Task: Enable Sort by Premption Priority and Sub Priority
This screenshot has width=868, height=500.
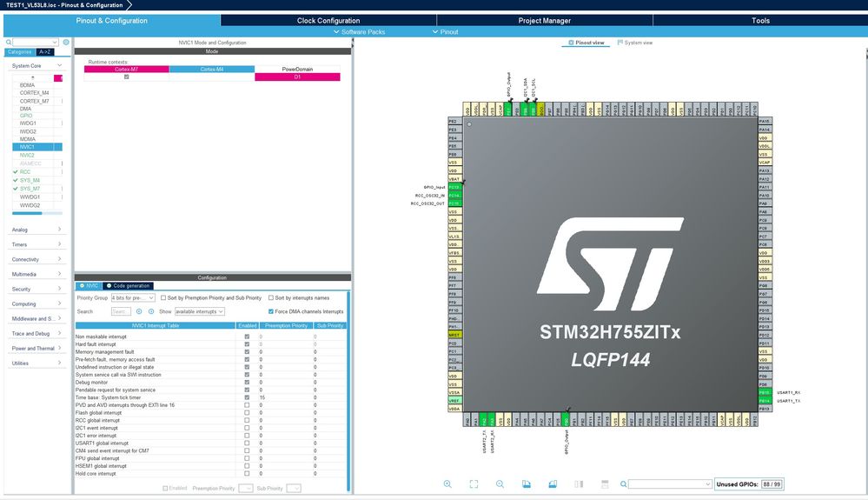Action: point(163,298)
